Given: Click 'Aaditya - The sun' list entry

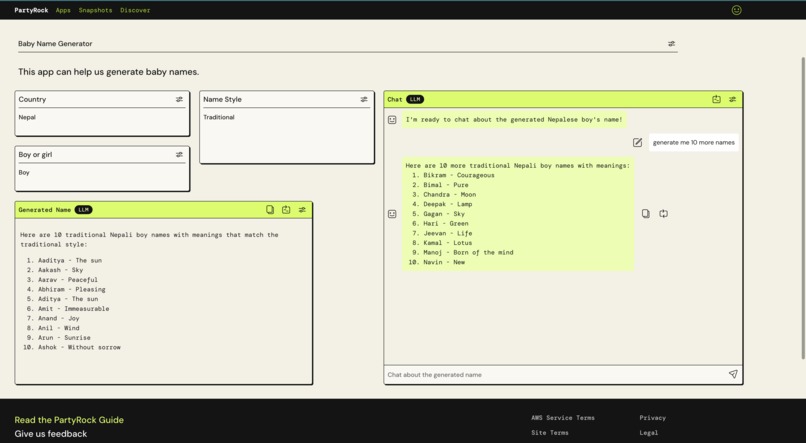Looking at the screenshot, I should click(70, 261).
